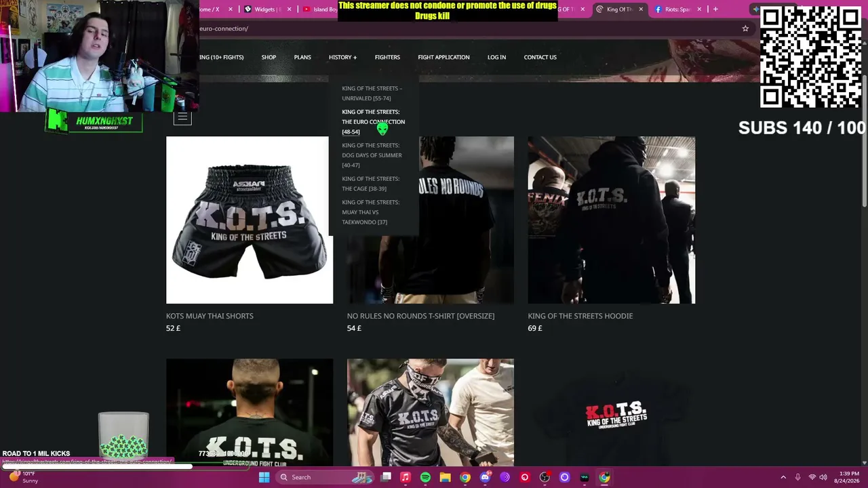Open the red circular app taskbar icon
This screenshot has width=868, height=488.
525,477
